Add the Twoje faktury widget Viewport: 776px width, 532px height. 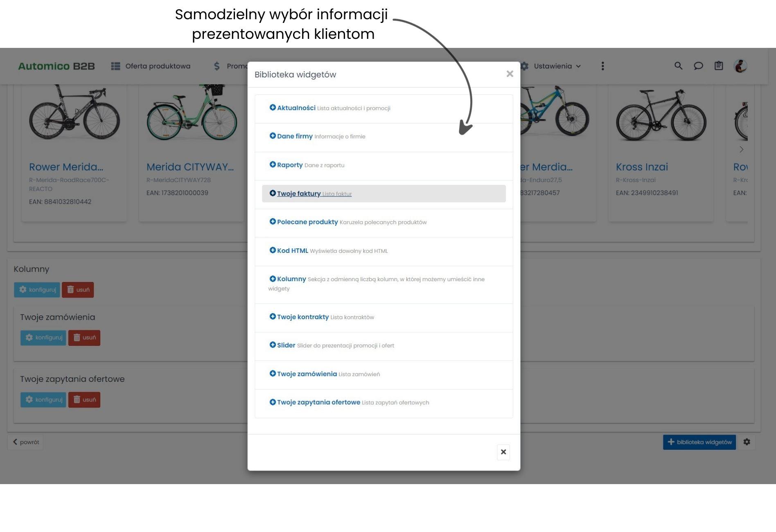click(x=299, y=194)
